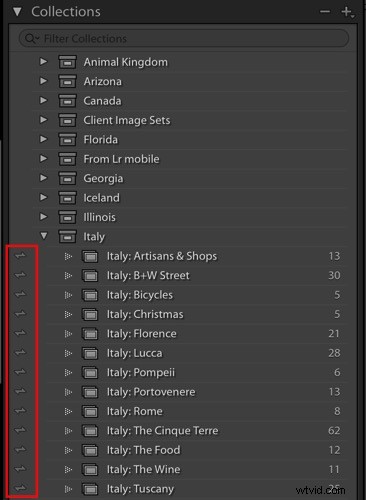The width and height of the screenshot is (366, 500).
Task: Expand the Iceland collection set
Action: pyautogui.click(x=43, y=197)
